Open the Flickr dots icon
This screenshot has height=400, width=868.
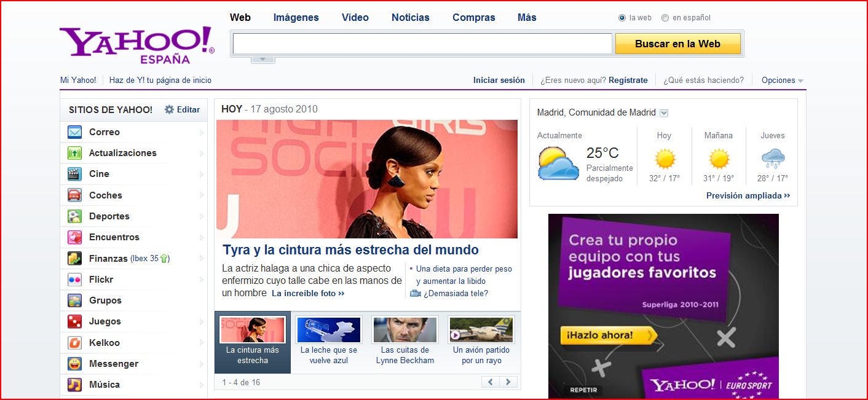pyautogui.click(x=74, y=280)
